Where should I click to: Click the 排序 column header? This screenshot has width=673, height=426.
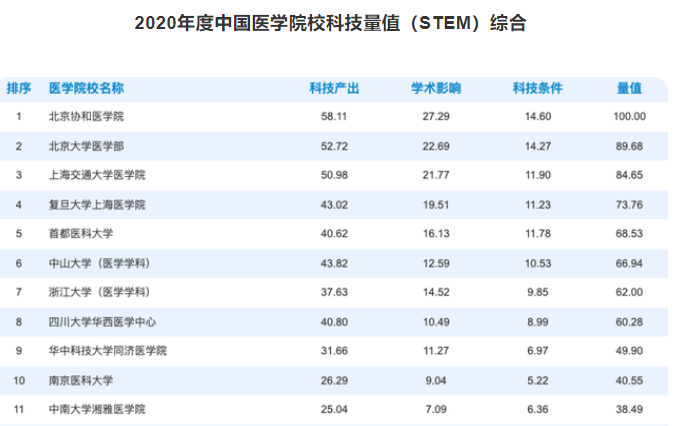tap(19, 88)
